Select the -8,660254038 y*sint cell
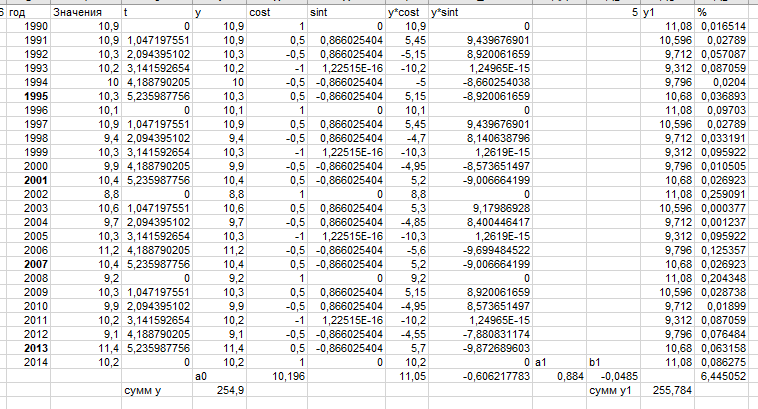 click(x=480, y=82)
